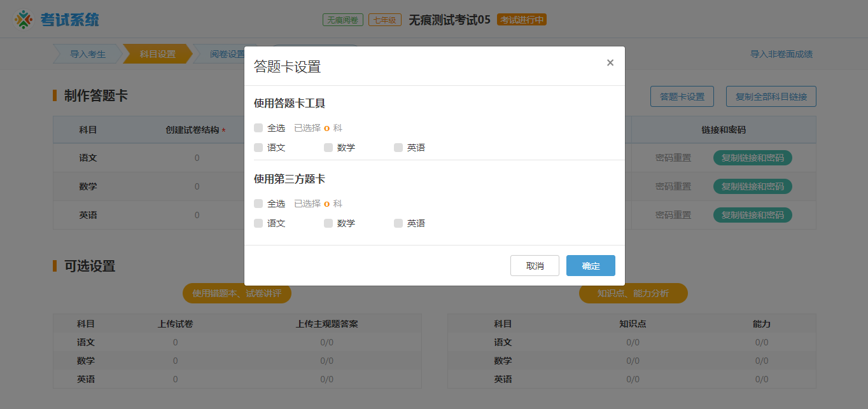Close the 答题卡设置 dialog
868x409 pixels.
610,62
